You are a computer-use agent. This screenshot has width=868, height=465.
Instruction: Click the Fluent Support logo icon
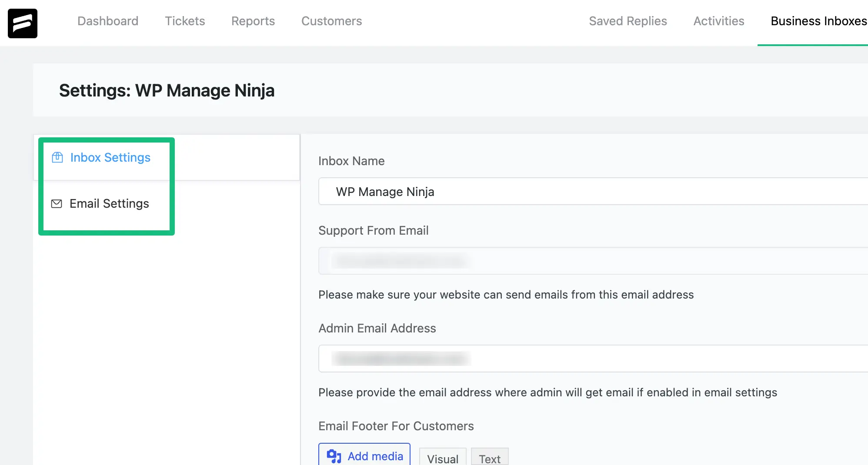click(23, 23)
